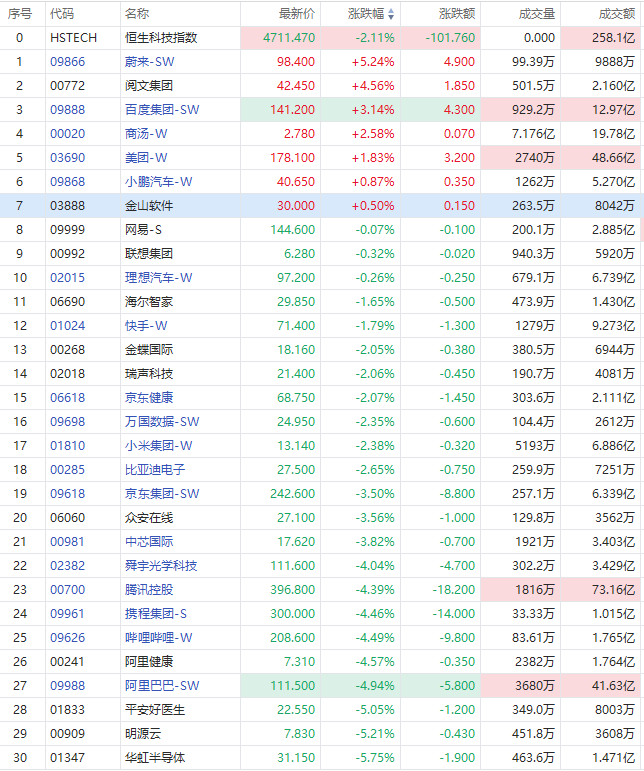Viewport: 644px width, 771px height.
Task: Open stock link 美团-W
Action: (146, 158)
